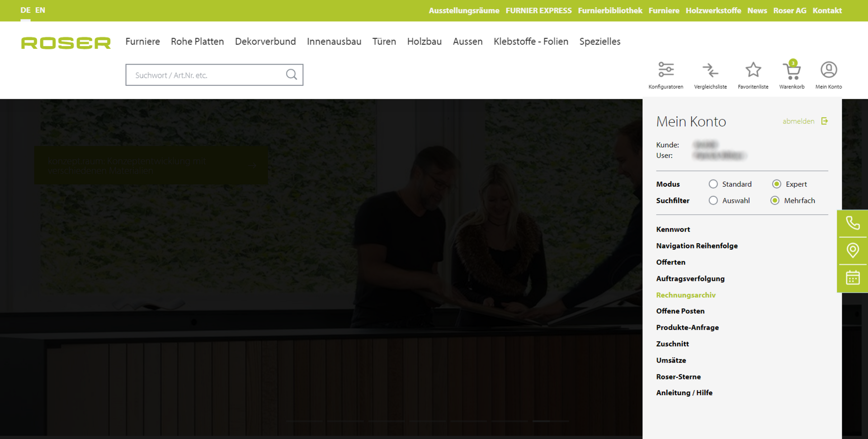Open the Favoritenliste star icon
The height and width of the screenshot is (439, 868).
753,70
